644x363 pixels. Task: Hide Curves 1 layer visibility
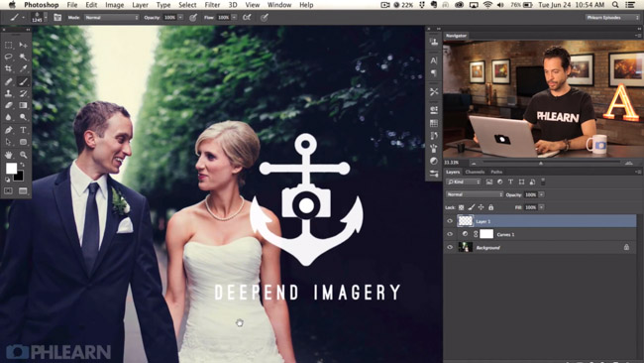pyautogui.click(x=450, y=234)
